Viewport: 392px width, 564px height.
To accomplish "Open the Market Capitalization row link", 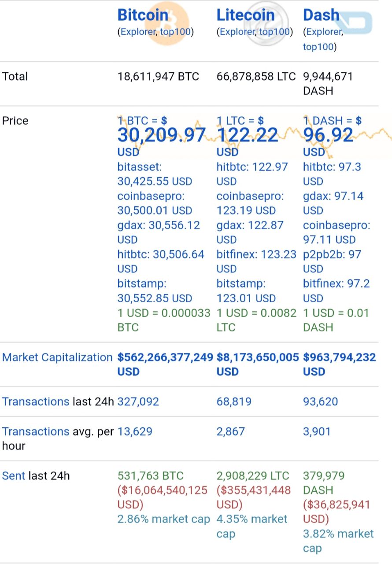I will pyautogui.click(x=57, y=357).
